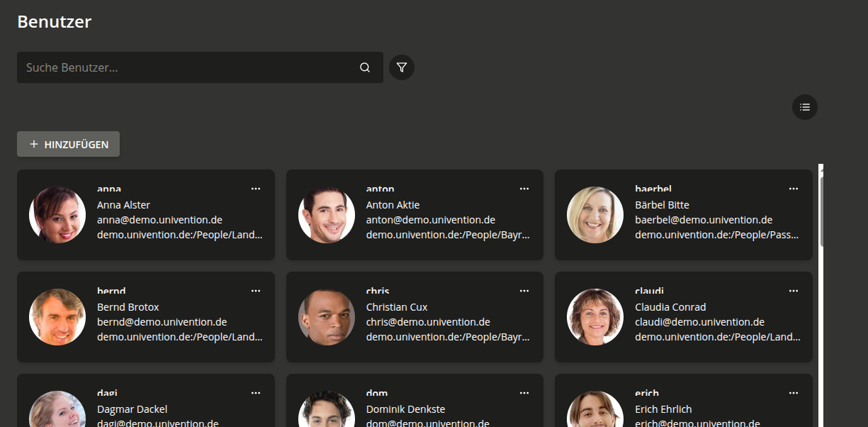Open more actions for dom
Screen dimensions: 868x427
click(x=524, y=393)
